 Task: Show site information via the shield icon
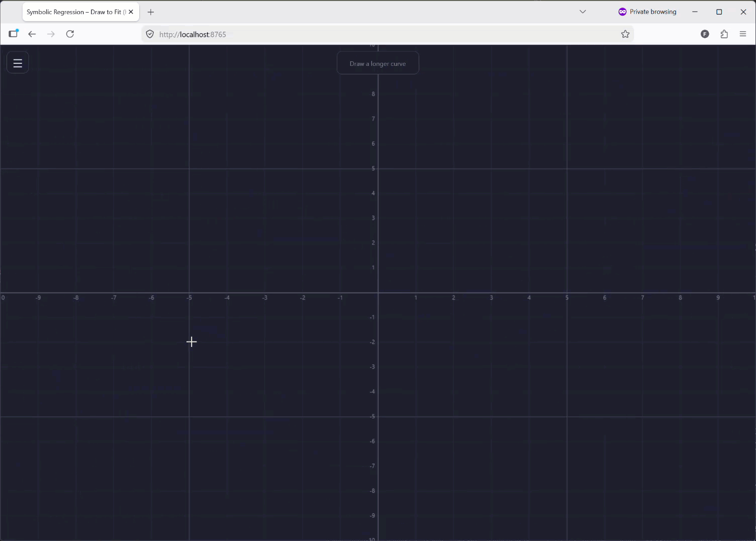tap(150, 34)
